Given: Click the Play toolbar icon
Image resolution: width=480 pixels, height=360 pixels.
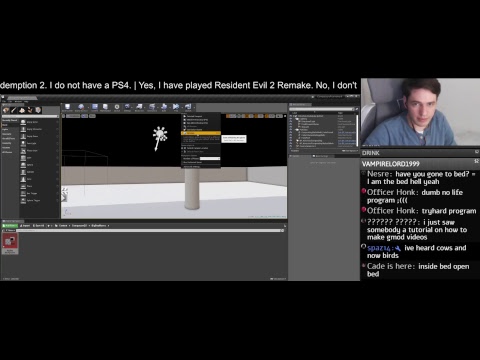Looking at the screenshot, I should coord(176,107).
